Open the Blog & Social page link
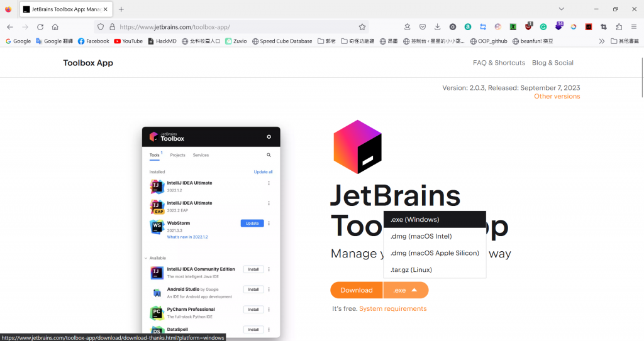Image resolution: width=644 pixels, height=341 pixels. pos(552,63)
